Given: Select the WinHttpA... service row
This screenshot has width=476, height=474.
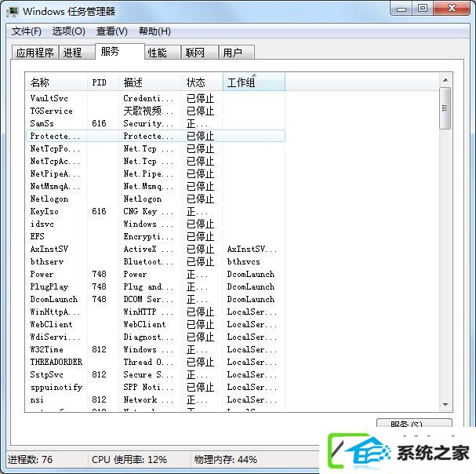Looking at the screenshot, I should tap(155, 312).
